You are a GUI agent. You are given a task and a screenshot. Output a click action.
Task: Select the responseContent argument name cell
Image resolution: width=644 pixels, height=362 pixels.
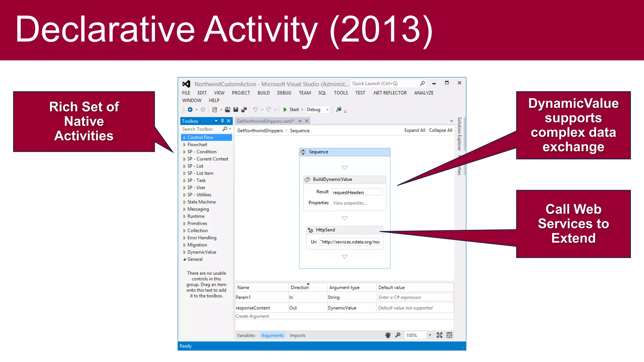[x=262, y=308]
